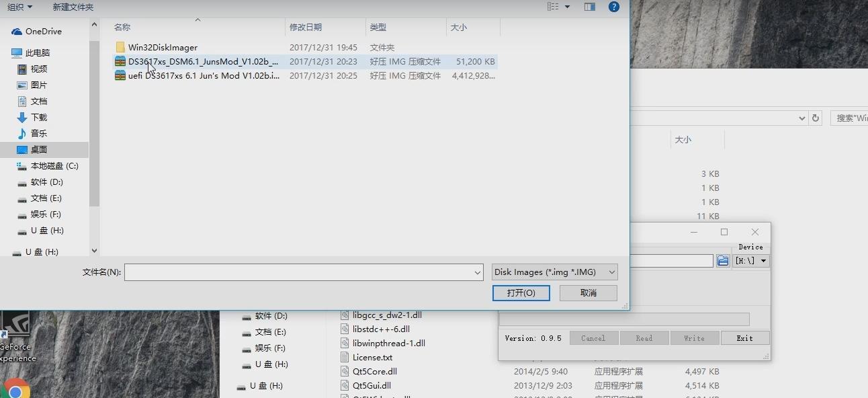Screen dimensions: 868x398
Task: Select the Win32DiskImager folder in the file list
Action: click(163, 47)
